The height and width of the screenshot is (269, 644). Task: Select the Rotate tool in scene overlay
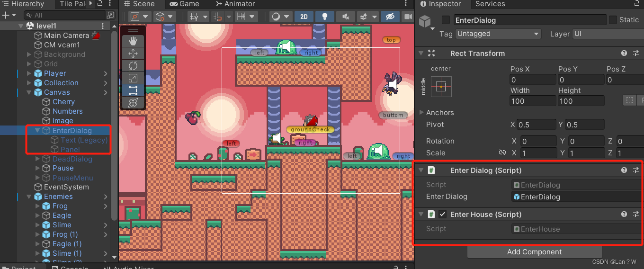click(x=133, y=66)
